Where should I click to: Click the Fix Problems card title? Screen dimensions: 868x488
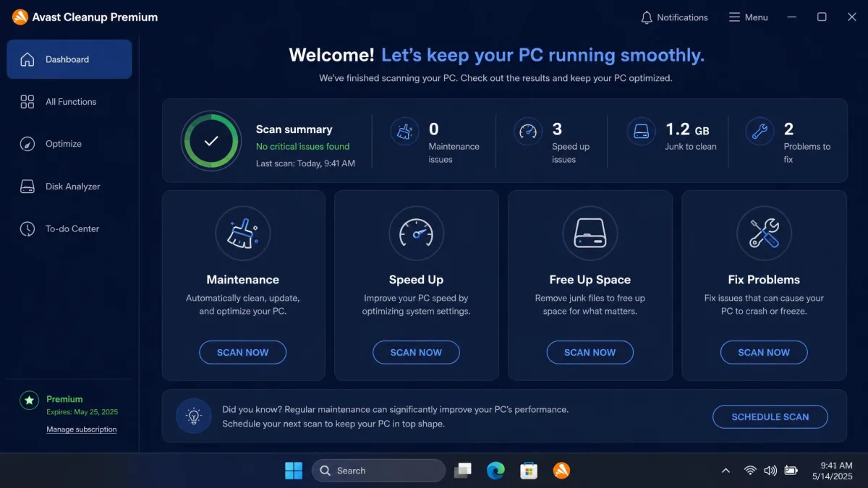coord(764,280)
